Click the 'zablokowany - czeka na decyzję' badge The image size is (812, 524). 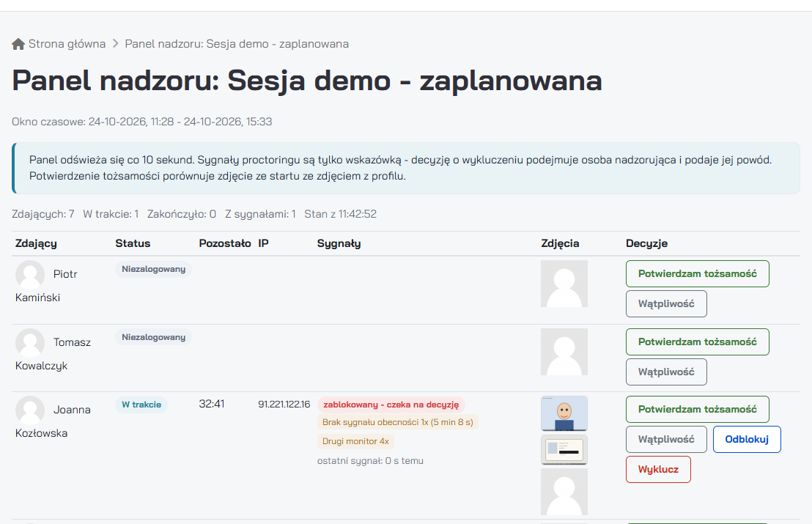click(x=391, y=405)
